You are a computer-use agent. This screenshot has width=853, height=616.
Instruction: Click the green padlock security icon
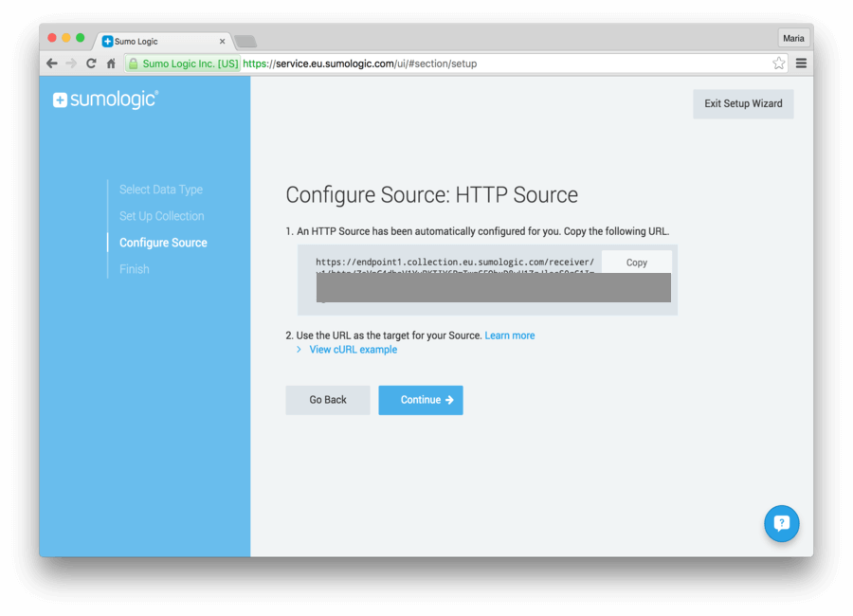click(134, 63)
